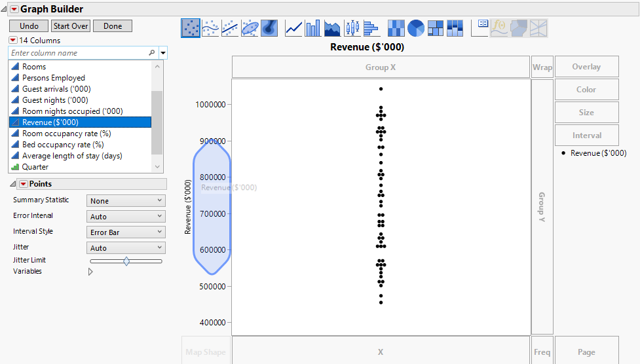Collapse the Graph Builder outline disclosure triangle

click(x=4, y=9)
